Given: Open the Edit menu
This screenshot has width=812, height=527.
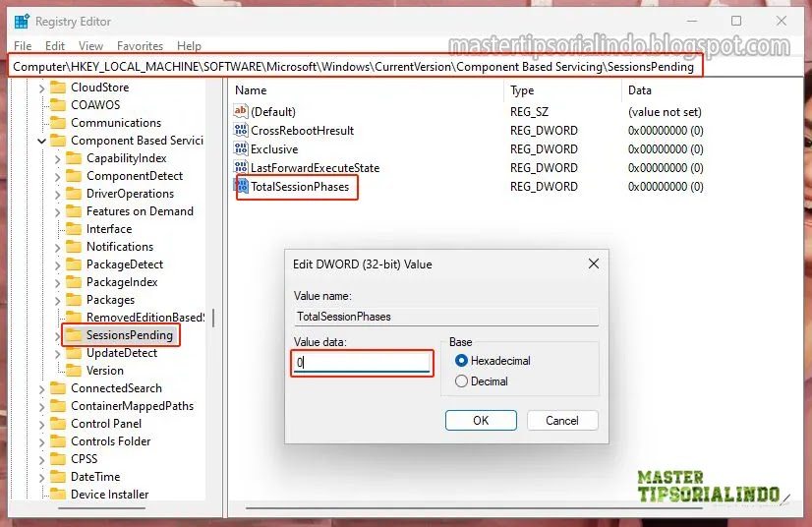Looking at the screenshot, I should (x=55, y=46).
